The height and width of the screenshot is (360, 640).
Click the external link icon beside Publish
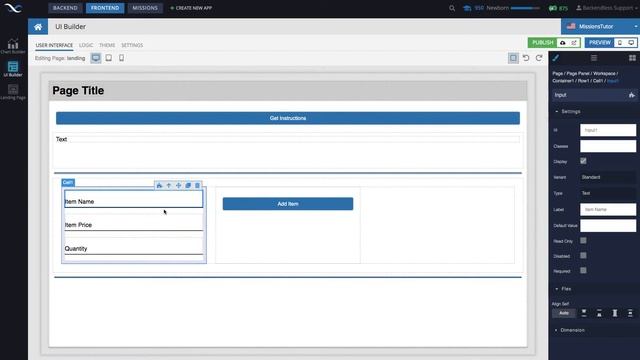[574, 42]
